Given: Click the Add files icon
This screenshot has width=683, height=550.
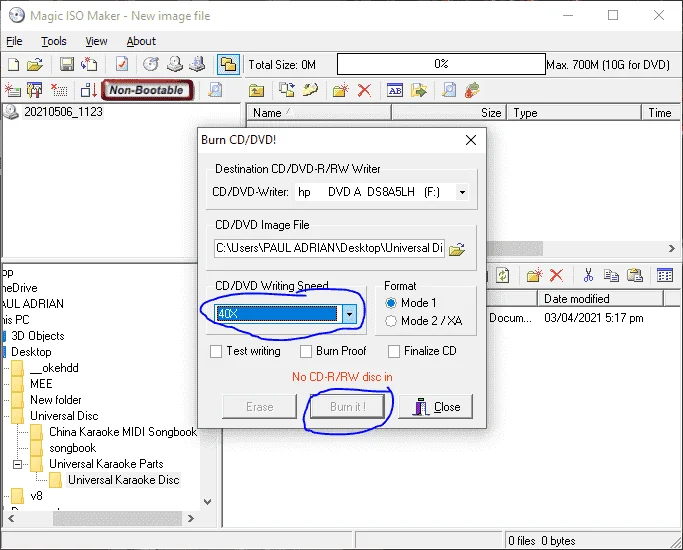Looking at the screenshot, I should click(13, 90).
